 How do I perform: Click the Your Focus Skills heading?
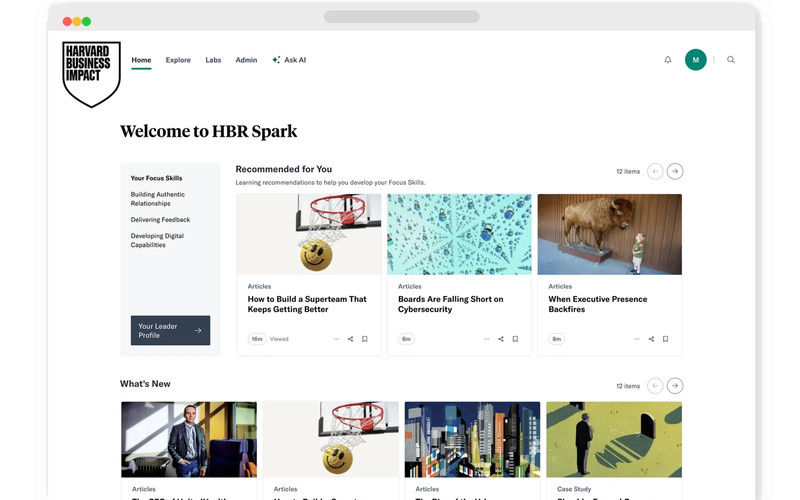click(156, 178)
